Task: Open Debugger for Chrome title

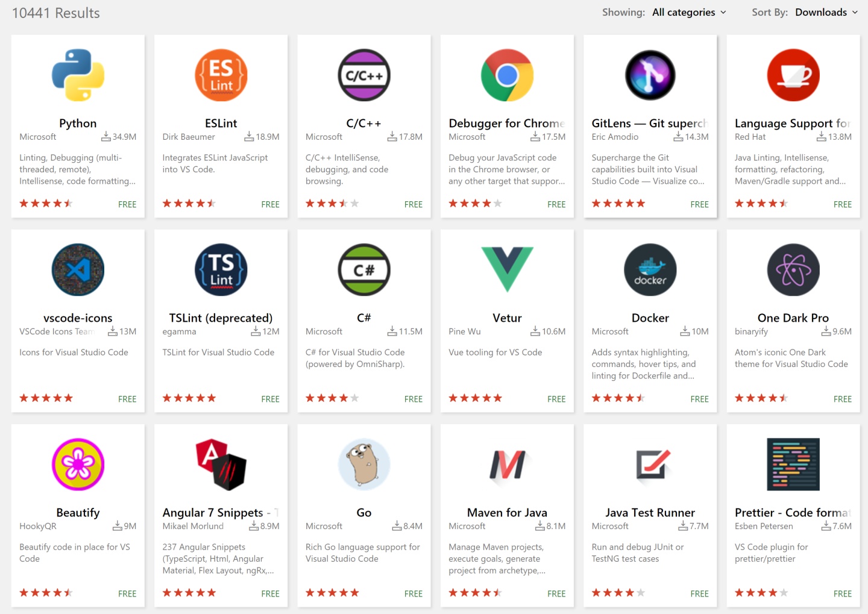Action: coord(507,124)
